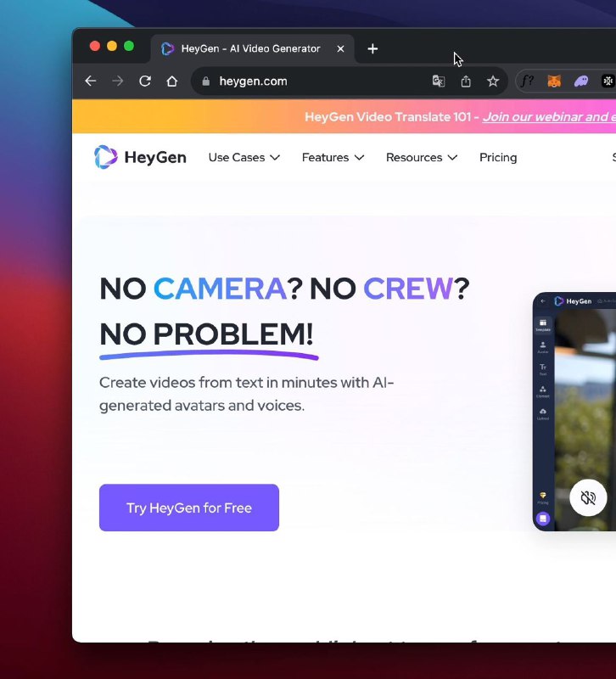Click the demo video preview thumbnail
Viewport: 616px width, 679px height.
tap(585, 420)
